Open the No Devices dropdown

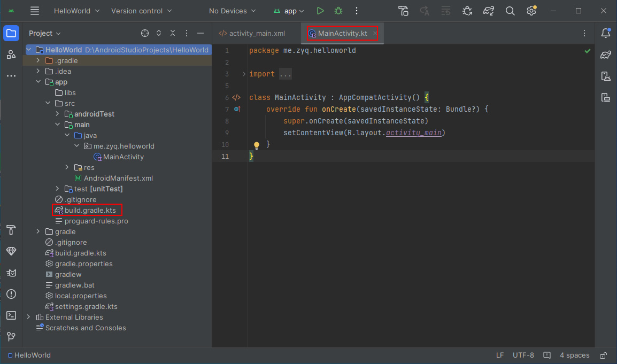click(232, 11)
